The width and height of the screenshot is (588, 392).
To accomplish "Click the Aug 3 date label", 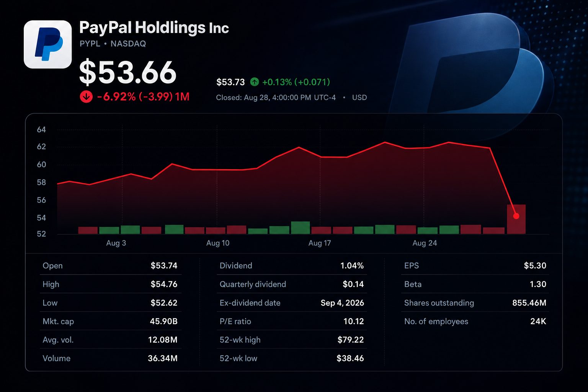I will click(x=116, y=243).
